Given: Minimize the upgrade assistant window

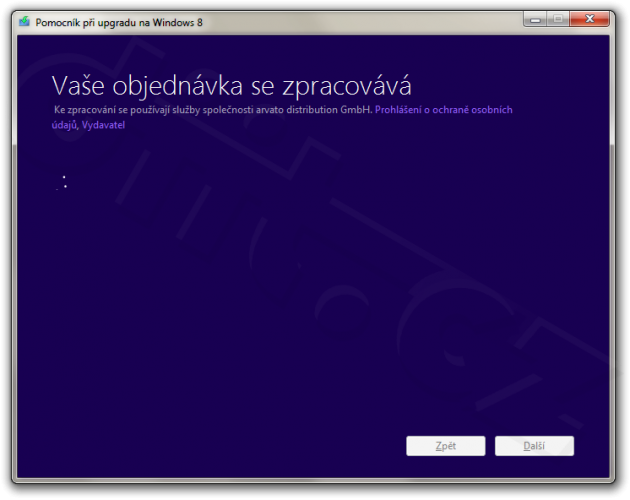Looking at the screenshot, I should (535, 19).
